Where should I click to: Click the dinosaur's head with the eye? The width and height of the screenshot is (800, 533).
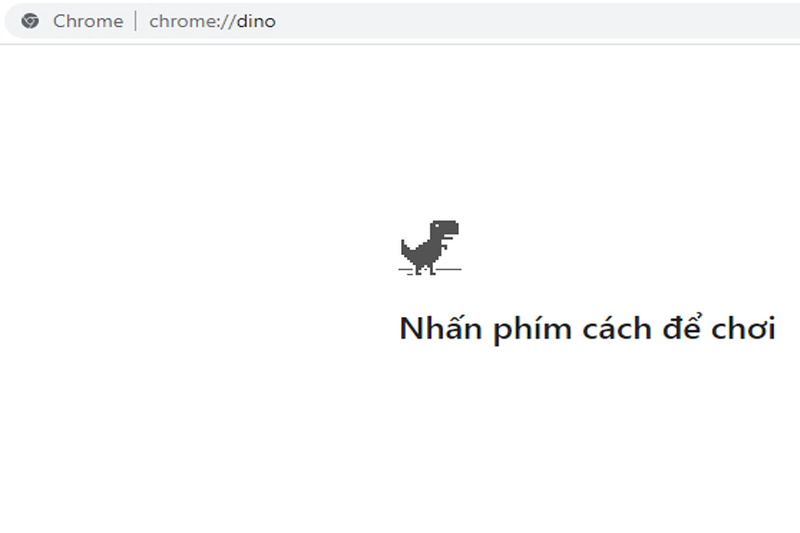(445, 229)
